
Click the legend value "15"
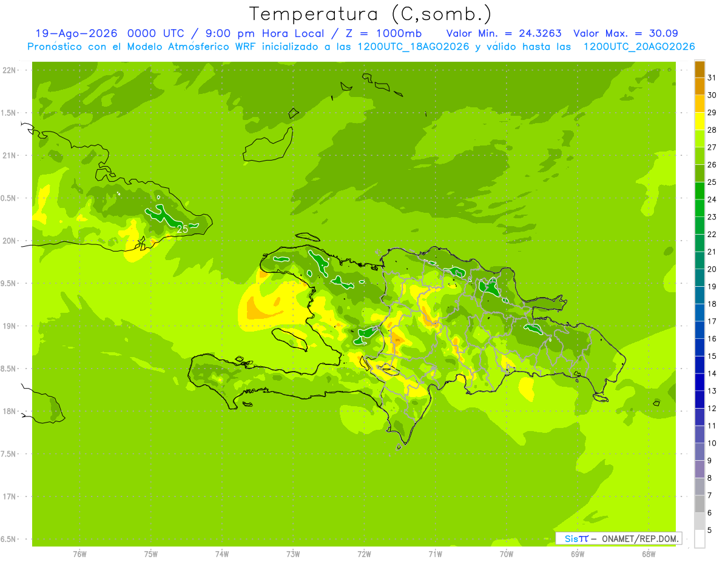(x=712, y=356)
